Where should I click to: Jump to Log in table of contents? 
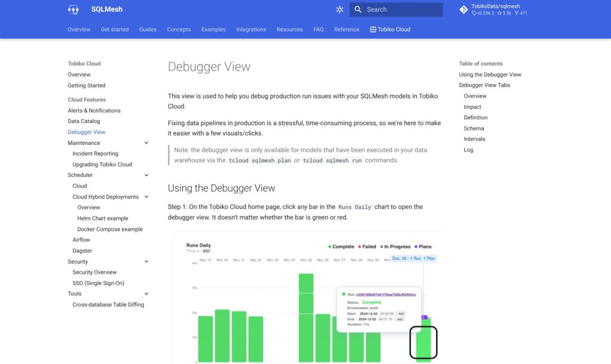tap(468, 150)
